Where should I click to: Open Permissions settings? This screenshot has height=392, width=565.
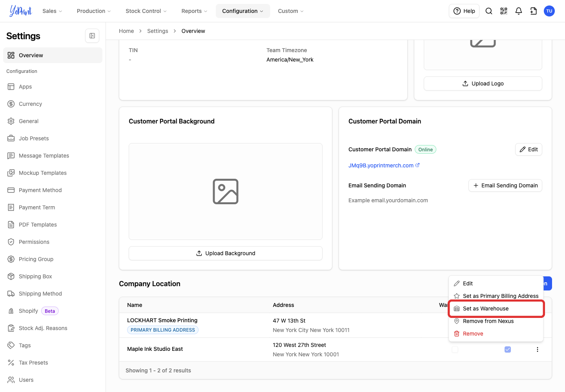[53, 242]
